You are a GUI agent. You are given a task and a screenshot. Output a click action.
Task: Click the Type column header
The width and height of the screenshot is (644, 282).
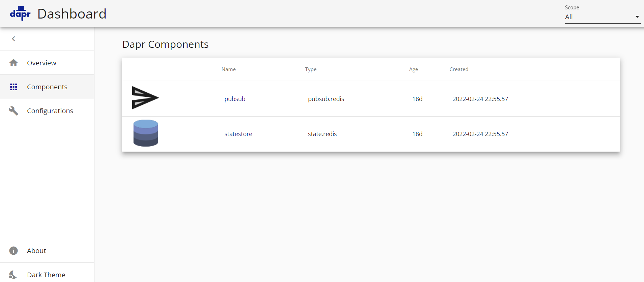click(311, 69)
